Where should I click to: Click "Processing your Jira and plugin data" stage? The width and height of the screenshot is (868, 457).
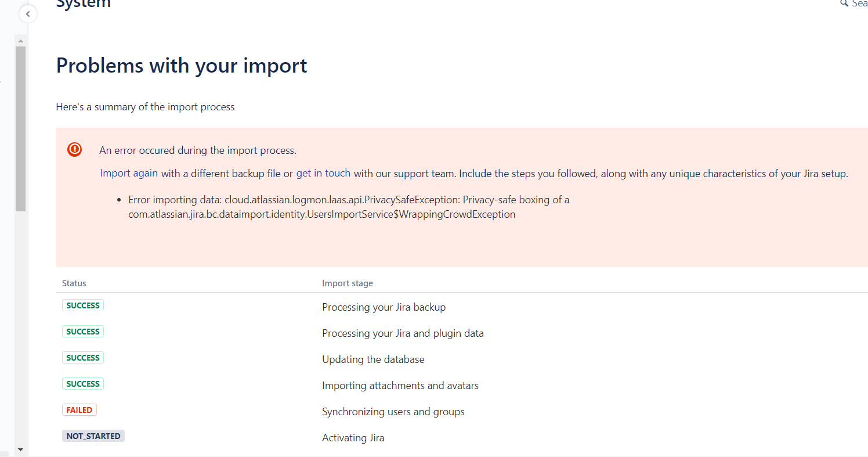403,333
